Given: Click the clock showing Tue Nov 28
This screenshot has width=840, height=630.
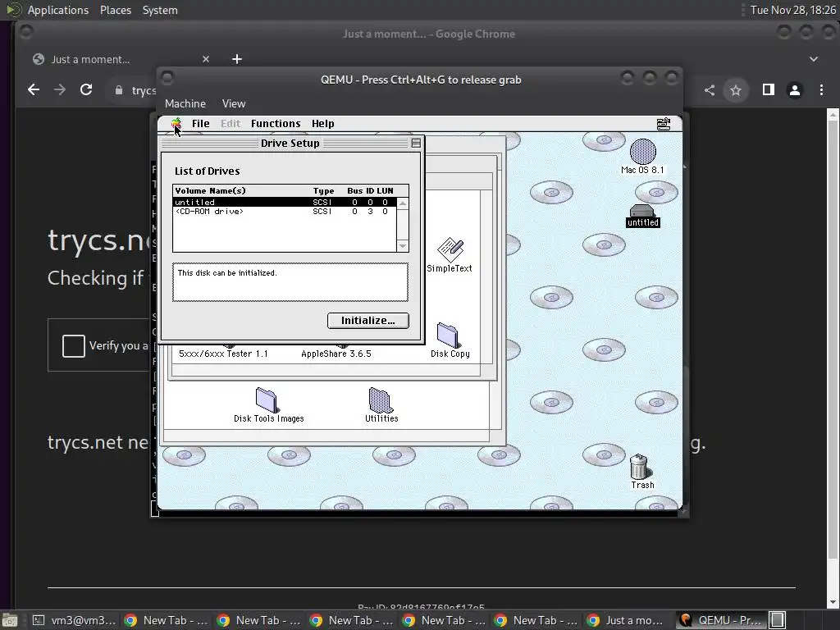Looking at the screenshot, I should point(793,10).
